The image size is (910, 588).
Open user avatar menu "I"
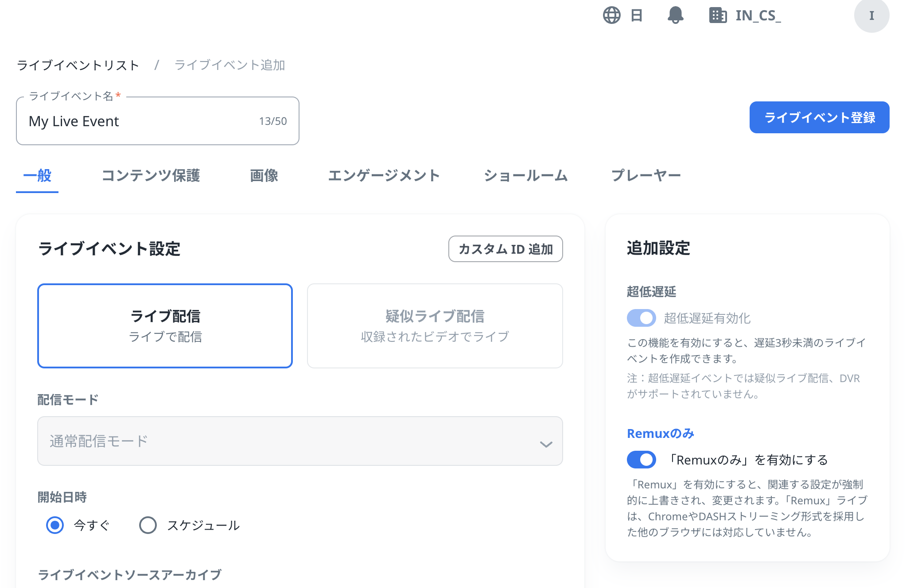[x=871, y=16]
